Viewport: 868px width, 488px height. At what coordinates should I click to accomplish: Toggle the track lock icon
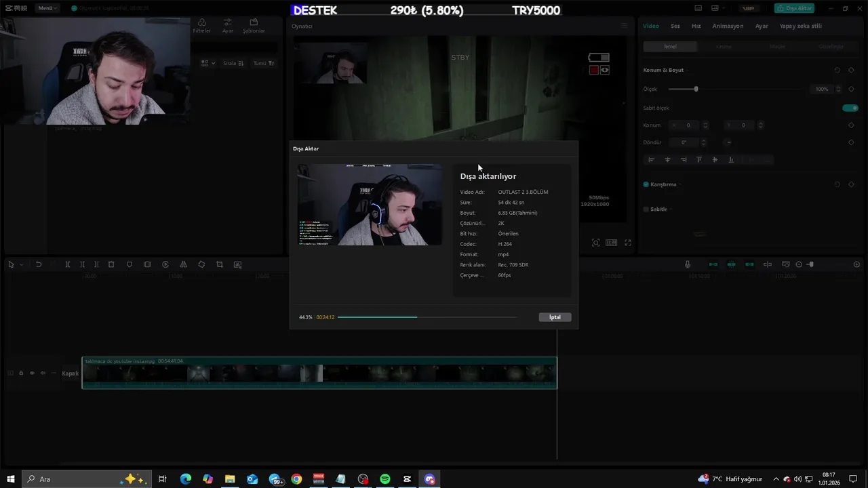point(21,373)
